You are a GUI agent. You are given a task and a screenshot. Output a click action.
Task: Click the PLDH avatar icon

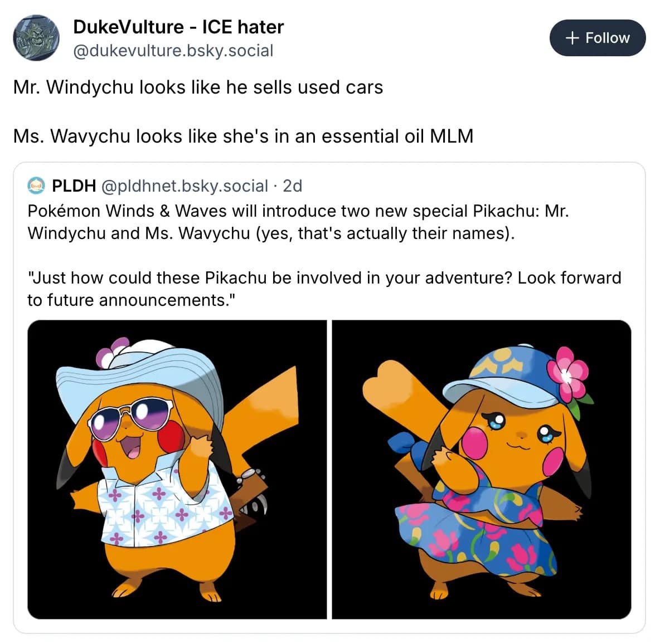pyautogui.click(x=36, y=186)
